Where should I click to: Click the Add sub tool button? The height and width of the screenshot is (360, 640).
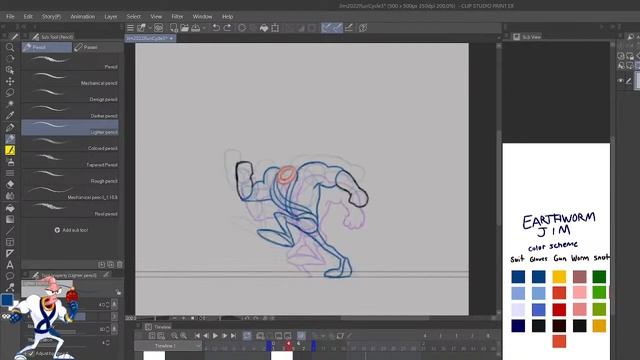coord(71,230)
